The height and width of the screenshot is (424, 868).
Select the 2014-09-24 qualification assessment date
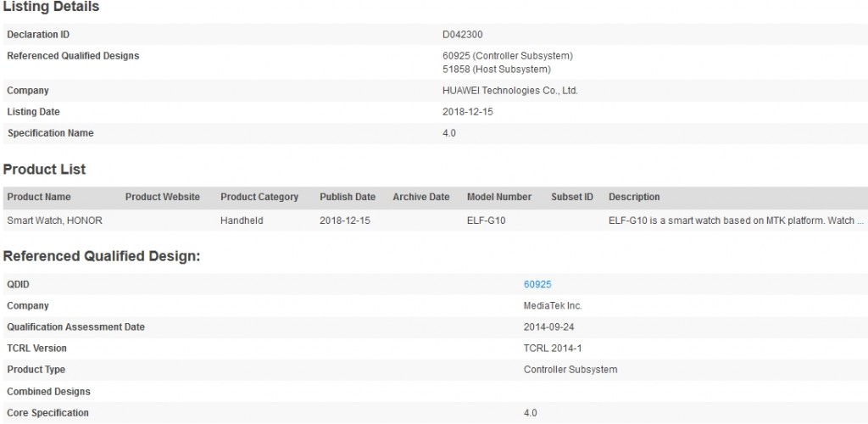click(548, 327)
